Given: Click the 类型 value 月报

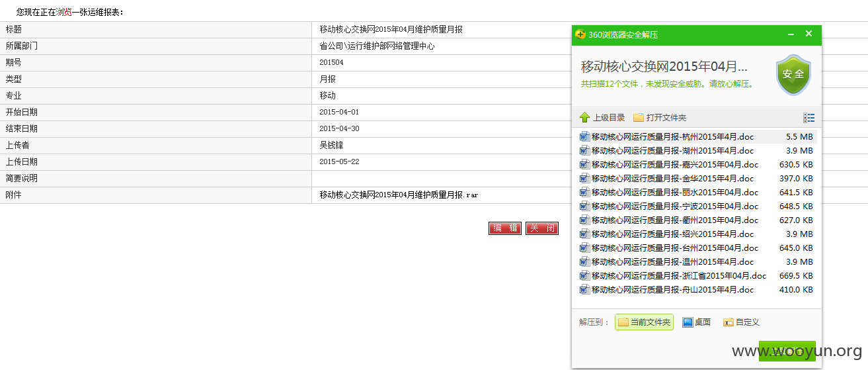Looking at the screenshot, I should pos(327,79).
